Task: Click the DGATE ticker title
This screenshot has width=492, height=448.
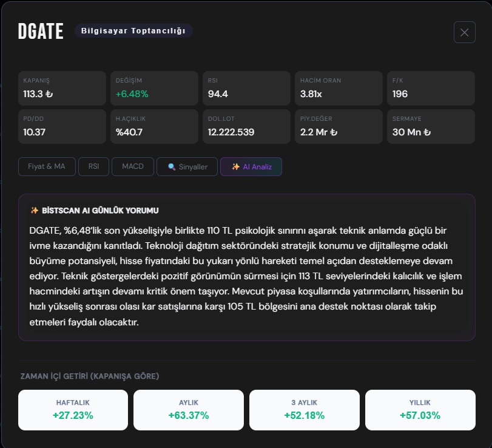Action: coord(41,31)
